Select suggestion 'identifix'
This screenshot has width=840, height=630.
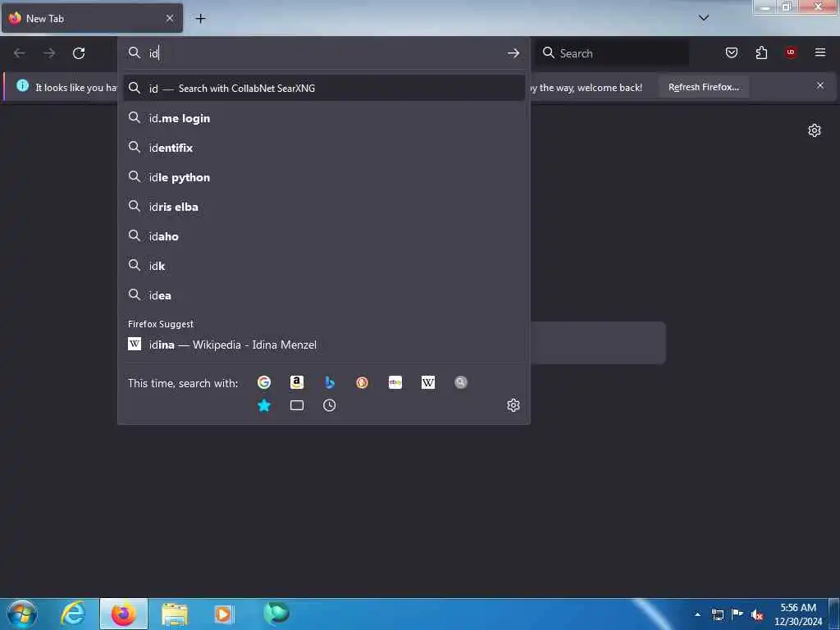coord(323,148)
